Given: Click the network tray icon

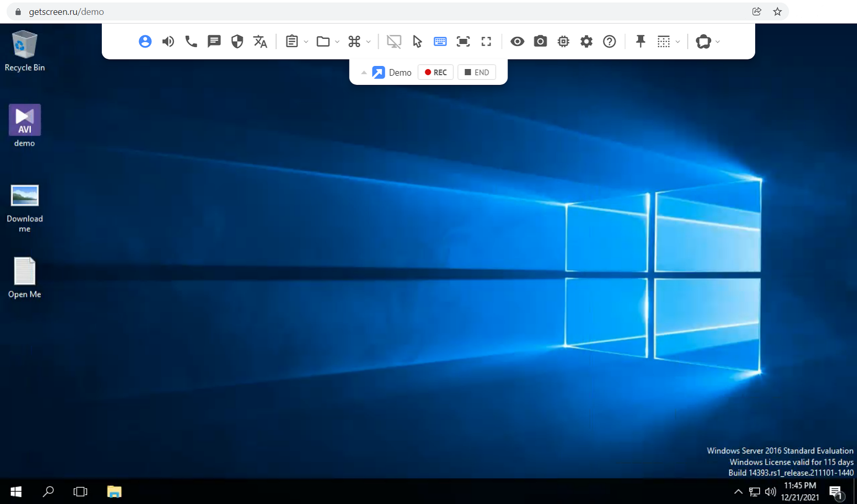Looking at the screenshot, I should click(x=755, y=492).
